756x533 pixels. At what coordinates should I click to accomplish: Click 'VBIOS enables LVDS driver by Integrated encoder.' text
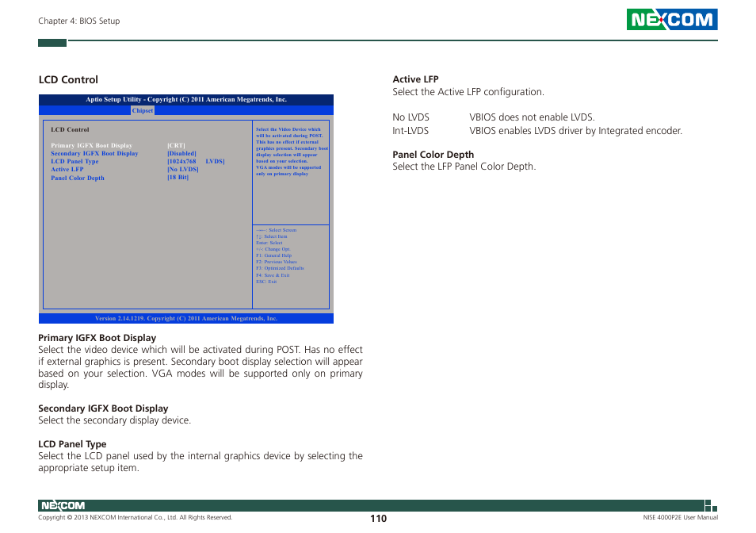[575, 131]
